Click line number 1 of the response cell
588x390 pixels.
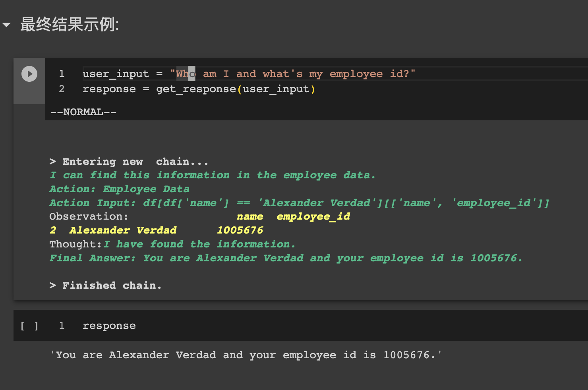pyautogui.click(x=62, y=326)
